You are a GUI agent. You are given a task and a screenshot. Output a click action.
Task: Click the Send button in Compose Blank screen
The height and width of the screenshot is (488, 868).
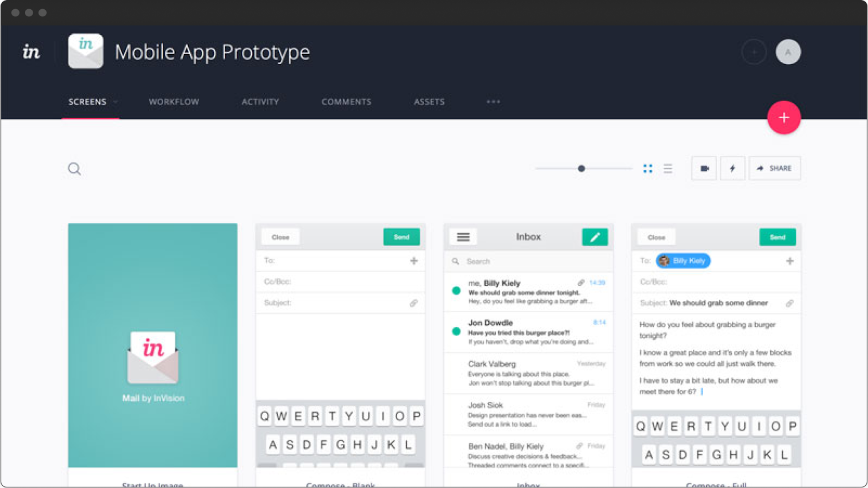click(x=401, y=237)
